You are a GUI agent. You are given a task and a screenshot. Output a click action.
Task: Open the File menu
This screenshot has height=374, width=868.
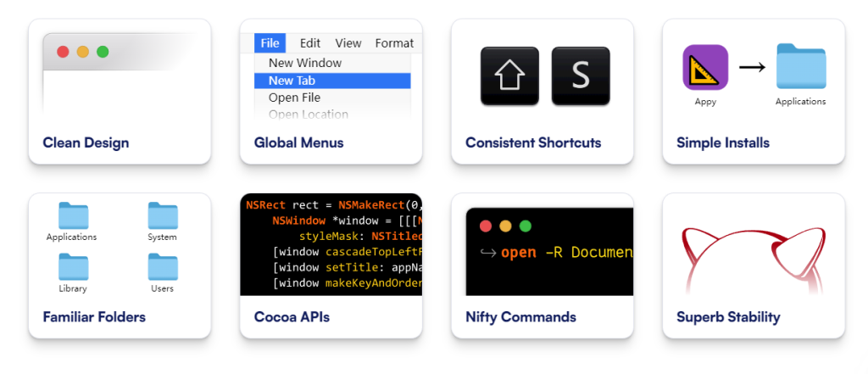click(270, 43)
